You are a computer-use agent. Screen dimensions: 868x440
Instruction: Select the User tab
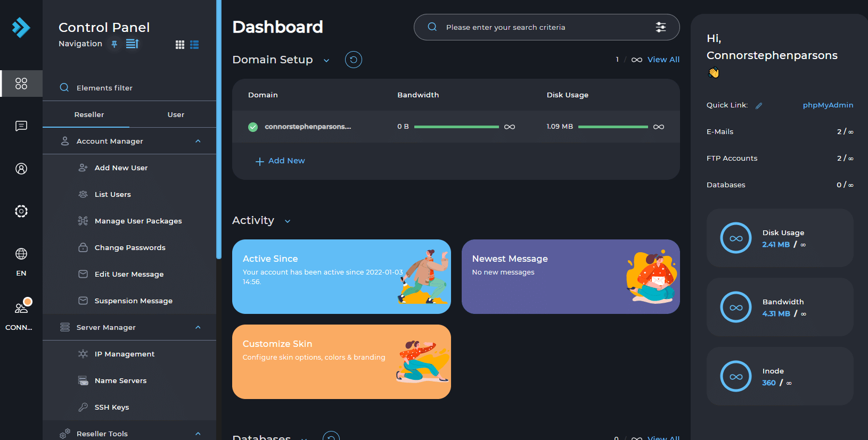(176, 114)
